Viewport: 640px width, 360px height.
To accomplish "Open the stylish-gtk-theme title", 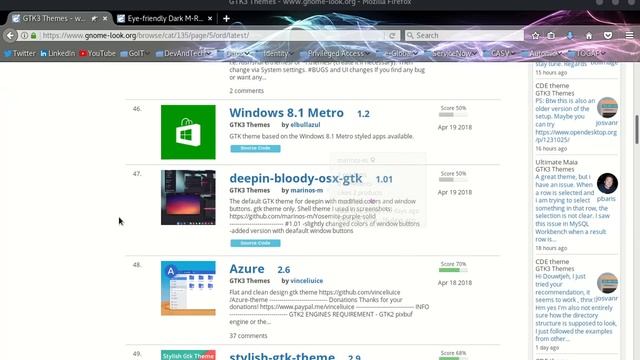I will pos(282,356).
